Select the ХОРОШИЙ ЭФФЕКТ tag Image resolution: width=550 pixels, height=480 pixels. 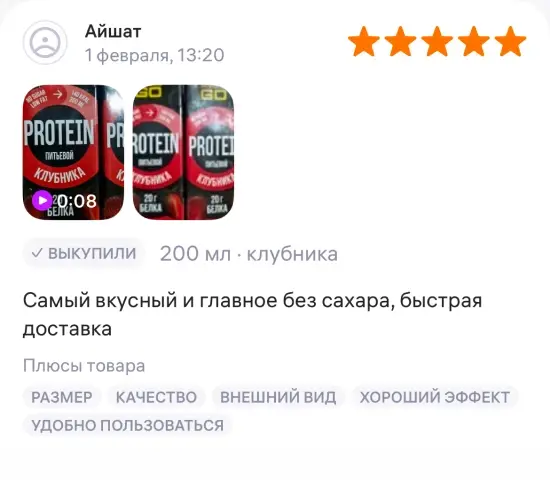pos(435,397)
